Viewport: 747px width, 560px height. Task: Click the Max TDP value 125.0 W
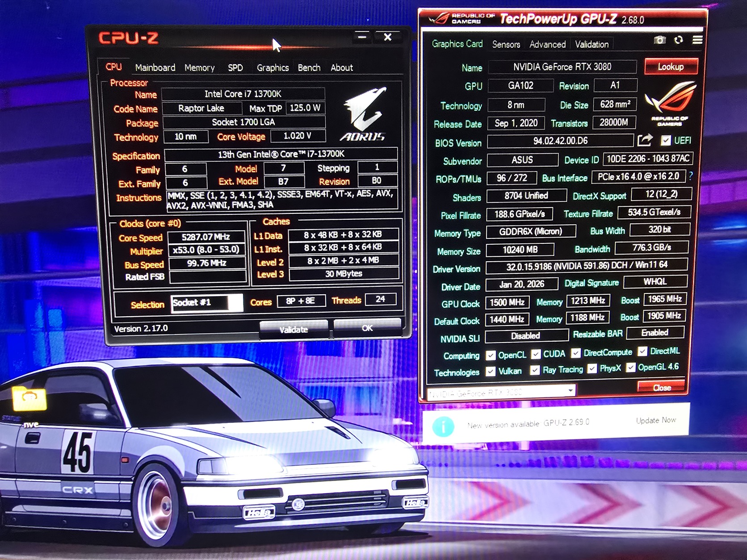click(306, 108)
